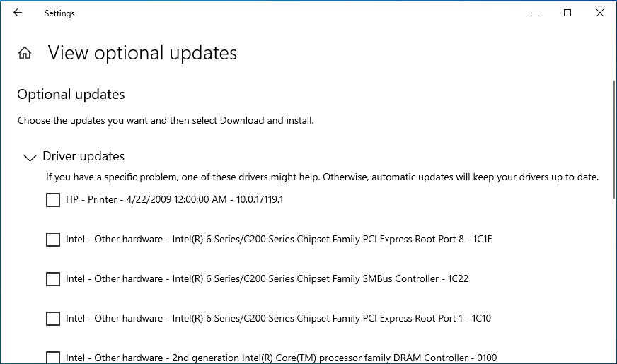The image size is (617, 364).
Task: Go back using the back arrow
Action: [18, 13]
